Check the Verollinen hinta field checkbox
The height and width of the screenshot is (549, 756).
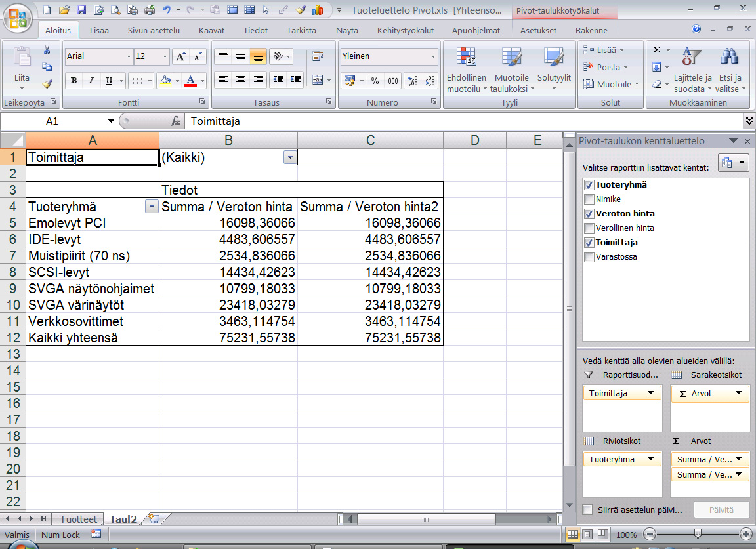[589, 228]
